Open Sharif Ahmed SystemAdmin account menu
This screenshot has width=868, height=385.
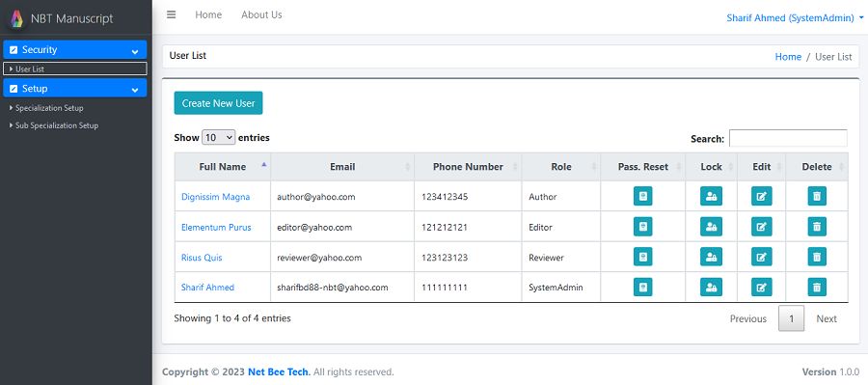(795, 17)
